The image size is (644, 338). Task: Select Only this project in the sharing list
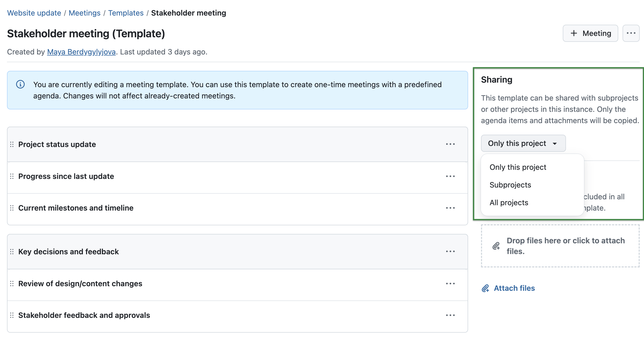(x=518, y=167)
